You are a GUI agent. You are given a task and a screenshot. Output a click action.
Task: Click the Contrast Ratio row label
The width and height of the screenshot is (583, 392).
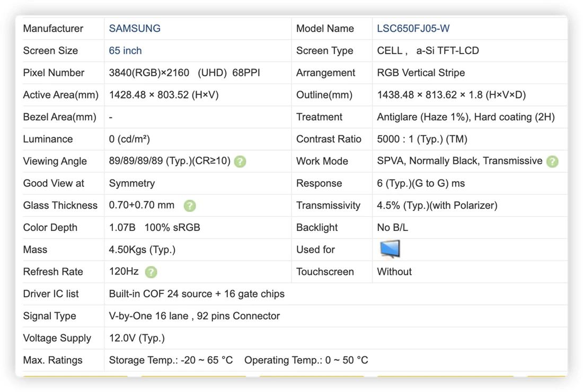(x=329, y=139)
